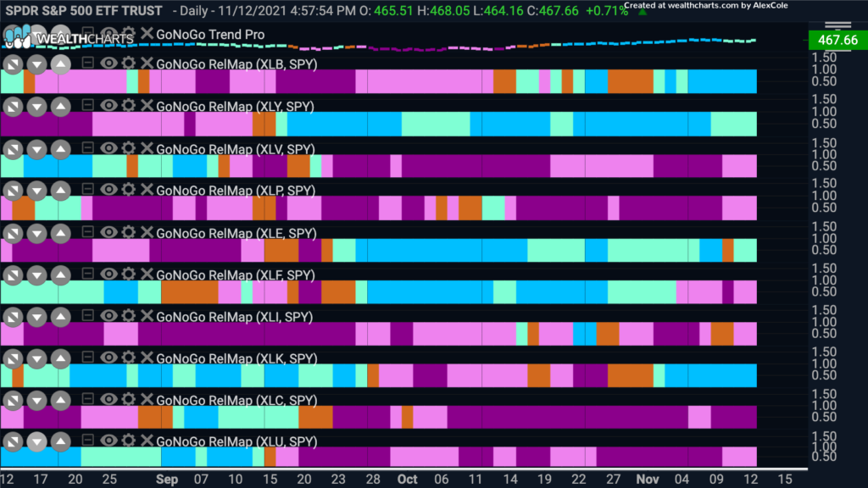Remove the GoNoGo Trend Pro indicator

[147, 33]
